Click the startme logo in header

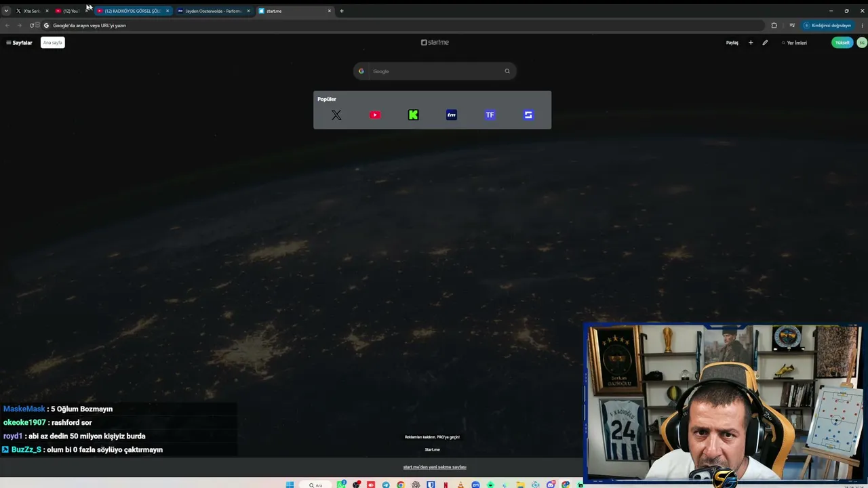pyautogui.click(x=435, y=42)
